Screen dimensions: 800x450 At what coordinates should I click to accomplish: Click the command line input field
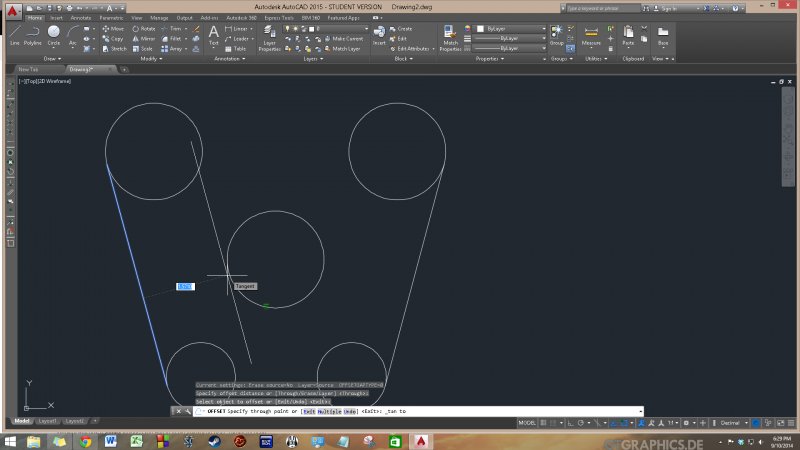[520, 411]
